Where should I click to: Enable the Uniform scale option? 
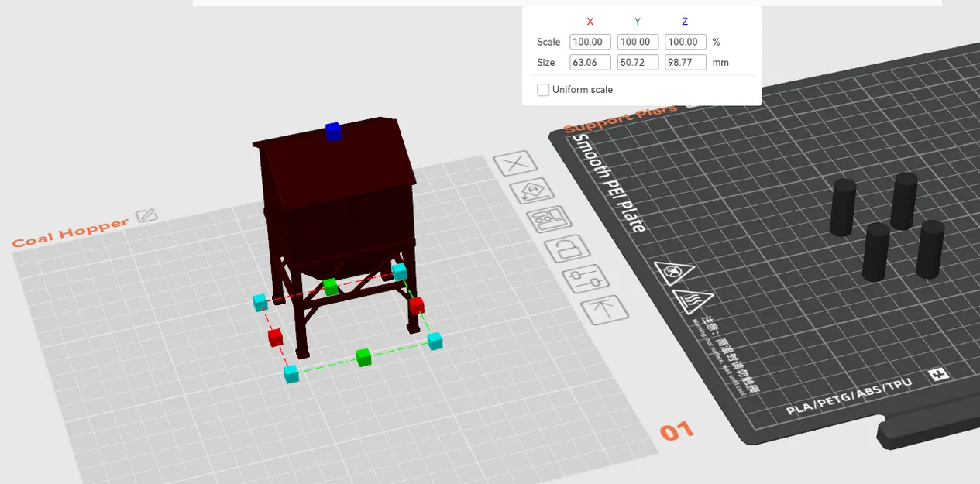[543, 90]
